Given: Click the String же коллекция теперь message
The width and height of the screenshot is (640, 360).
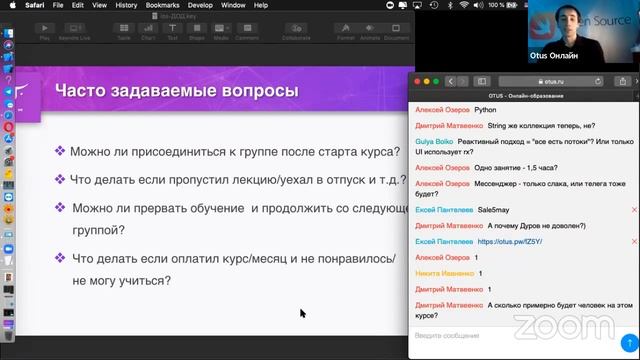Looking at the screenshot, I should click(x=541, y=126).
